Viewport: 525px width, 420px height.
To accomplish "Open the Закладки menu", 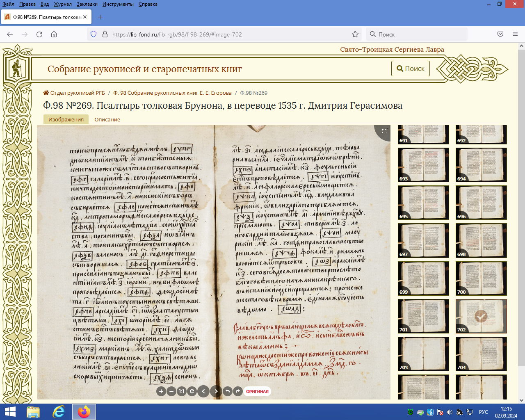I will [x=87, y=4].
